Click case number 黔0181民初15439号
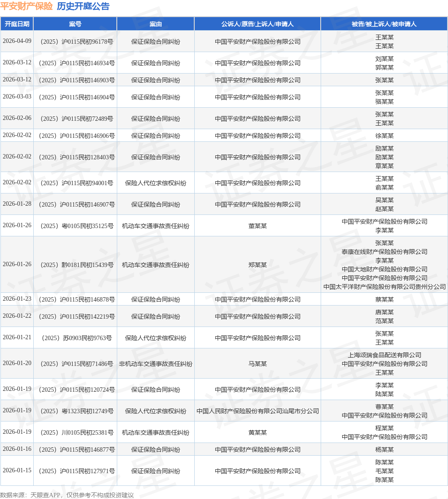 [77, 265]
